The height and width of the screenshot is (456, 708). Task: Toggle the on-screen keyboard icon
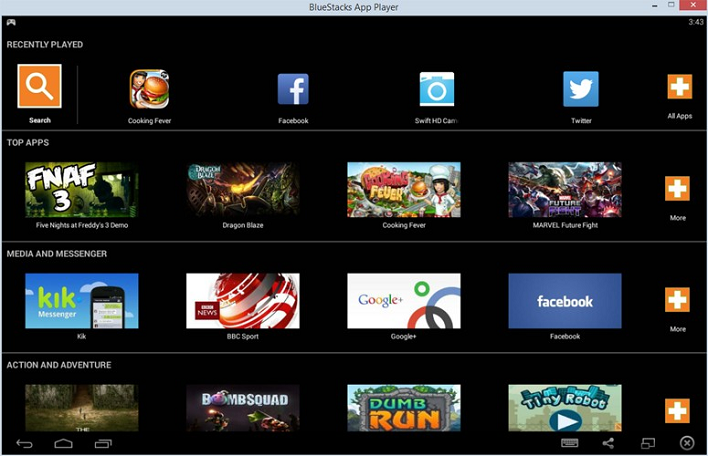(569, 443)
